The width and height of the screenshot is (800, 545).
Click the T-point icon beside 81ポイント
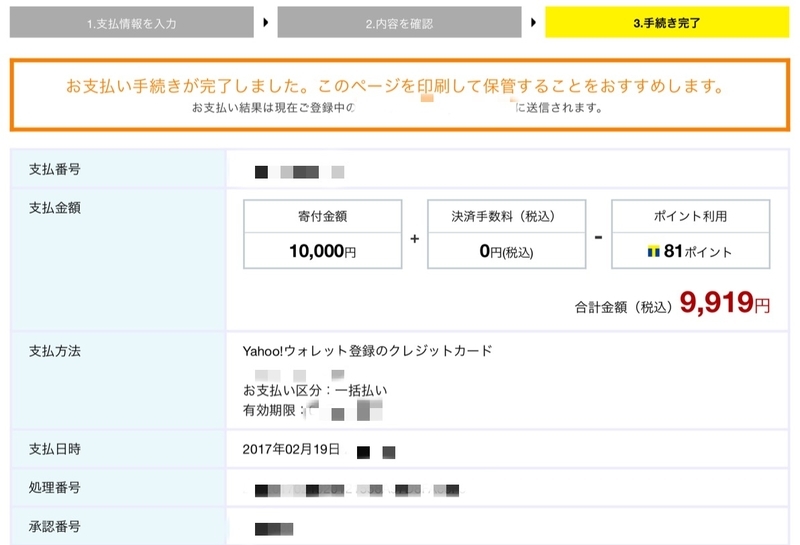click(x=654, y=251)
